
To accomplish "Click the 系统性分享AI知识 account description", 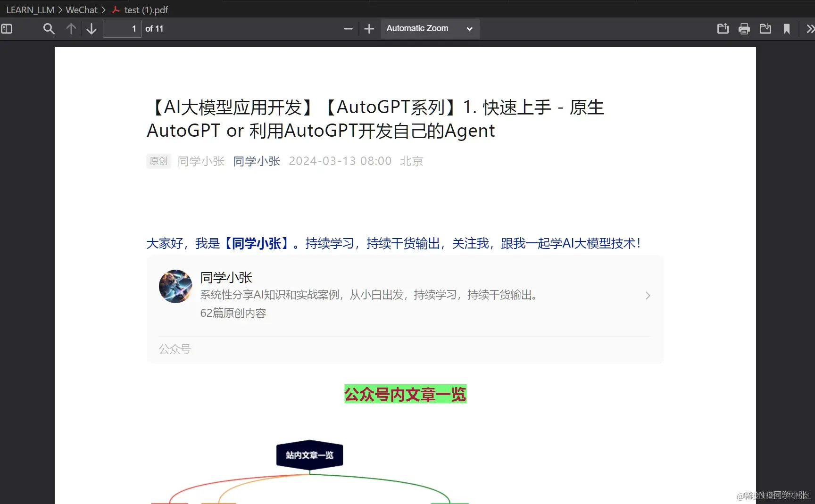I will [x=369, y=295].
